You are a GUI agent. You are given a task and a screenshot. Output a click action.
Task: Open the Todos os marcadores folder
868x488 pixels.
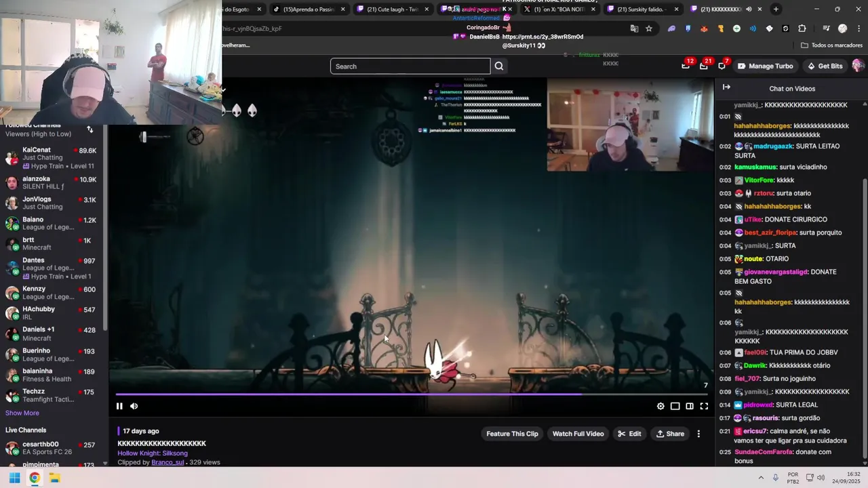[x=831, y=45]
